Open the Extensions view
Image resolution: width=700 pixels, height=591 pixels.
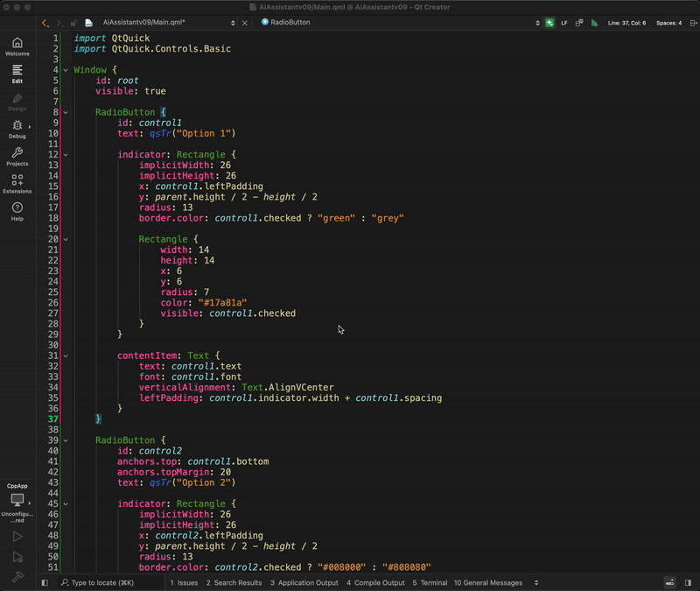[x=17, y=186]
